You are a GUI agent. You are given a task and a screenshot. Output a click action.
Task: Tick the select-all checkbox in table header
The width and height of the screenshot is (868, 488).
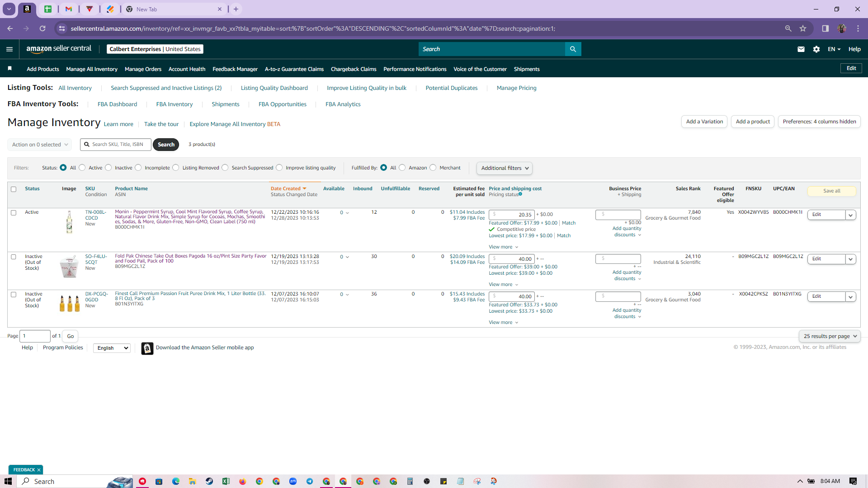point(14,189)
